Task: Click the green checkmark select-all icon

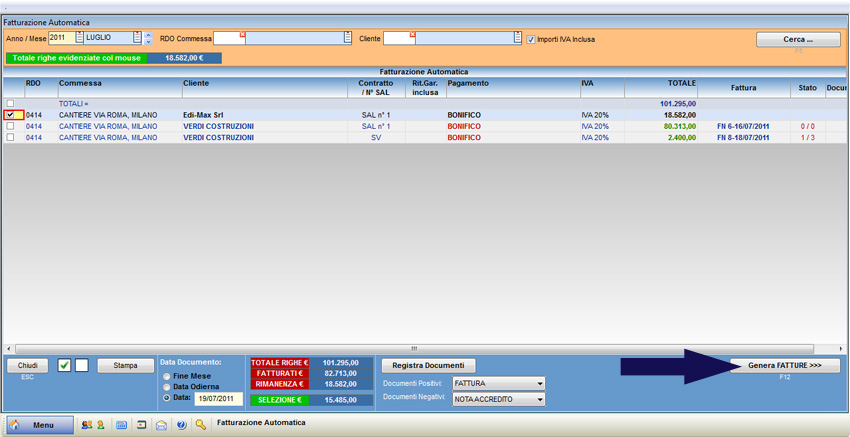Action: (64, 366)
